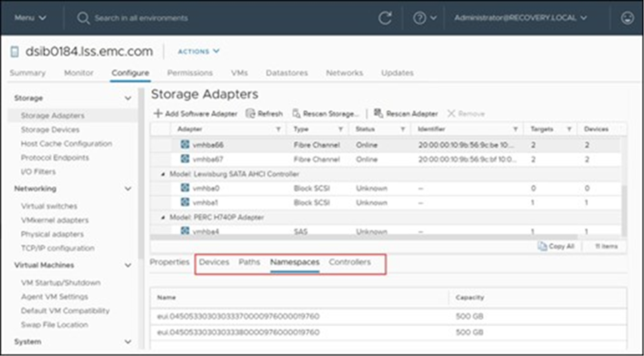Open Swap File Location

(55, 325)
